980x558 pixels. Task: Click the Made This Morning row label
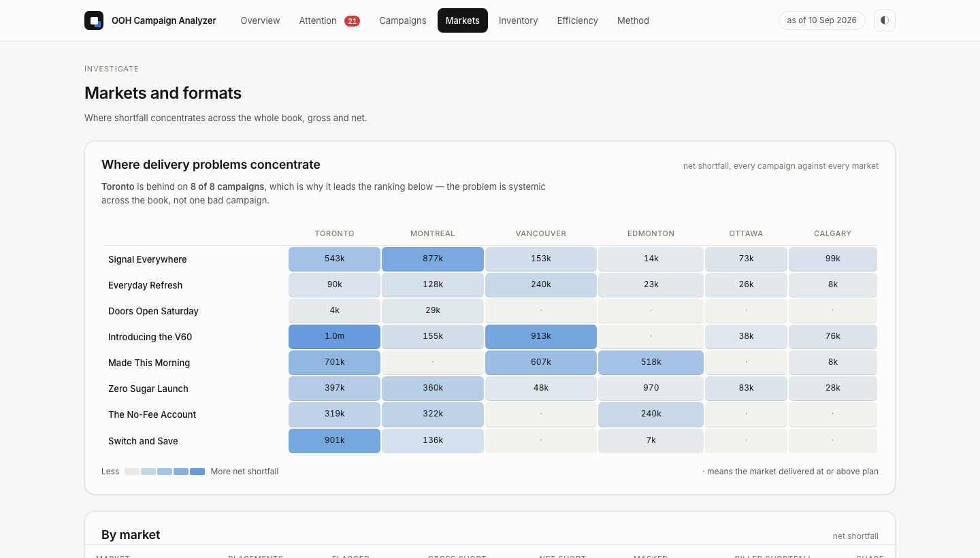point(149,363)
